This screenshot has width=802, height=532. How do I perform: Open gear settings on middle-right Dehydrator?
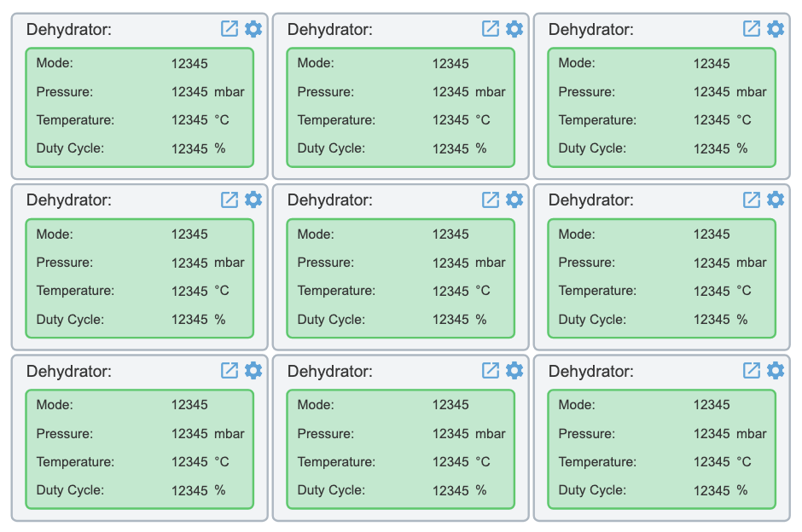[x=776, y=199]
